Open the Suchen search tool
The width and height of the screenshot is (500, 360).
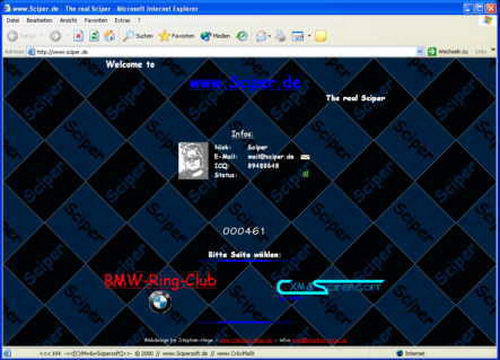click(x=137, y=36)
